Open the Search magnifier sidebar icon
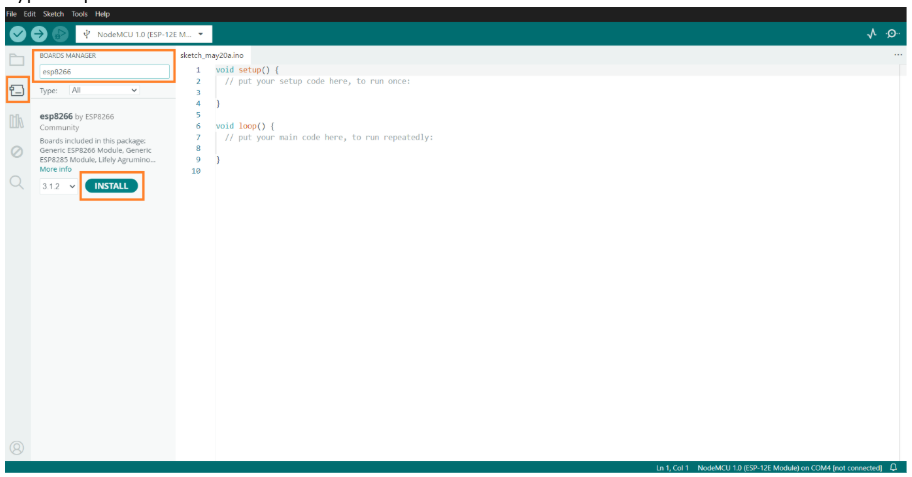The width and height of the screenshot is (912, 477). click(17, 183)
